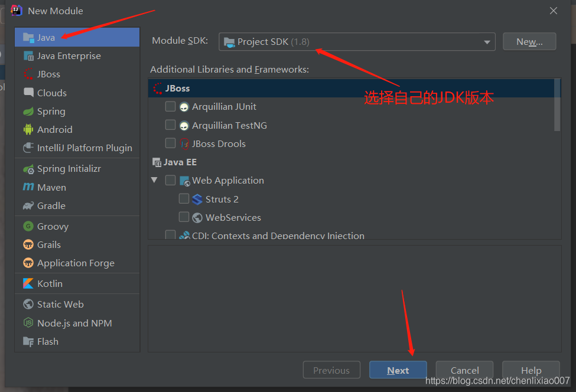Screen dimensions: 576x392
Task: Select the Gradle elephant icon
Action: tap(28, 205)
